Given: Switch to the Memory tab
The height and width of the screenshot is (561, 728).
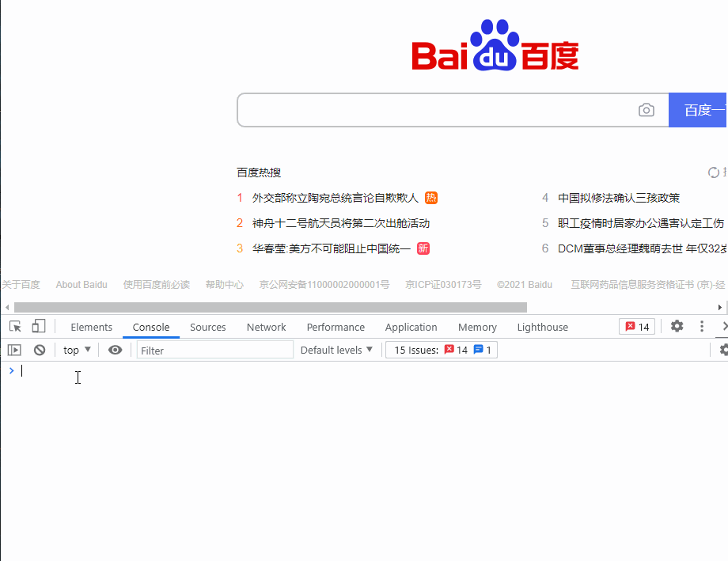Looking at the screenshot, I should tap(477, 327).
